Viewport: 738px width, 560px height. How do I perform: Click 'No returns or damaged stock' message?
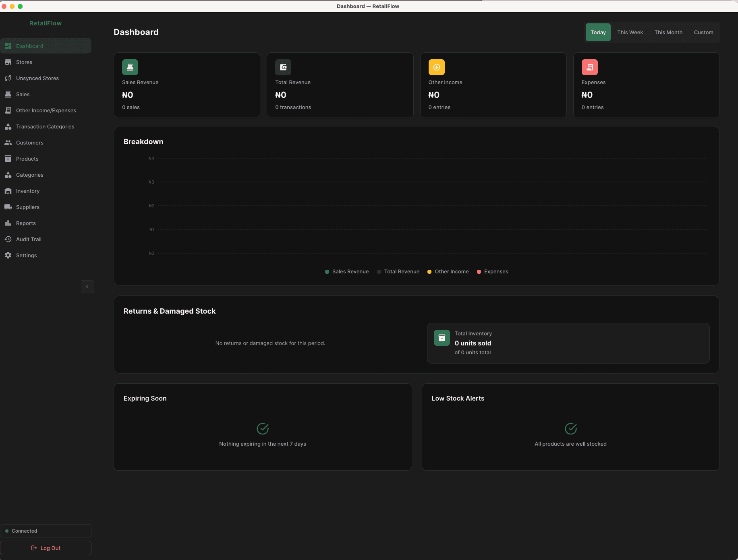270,343
